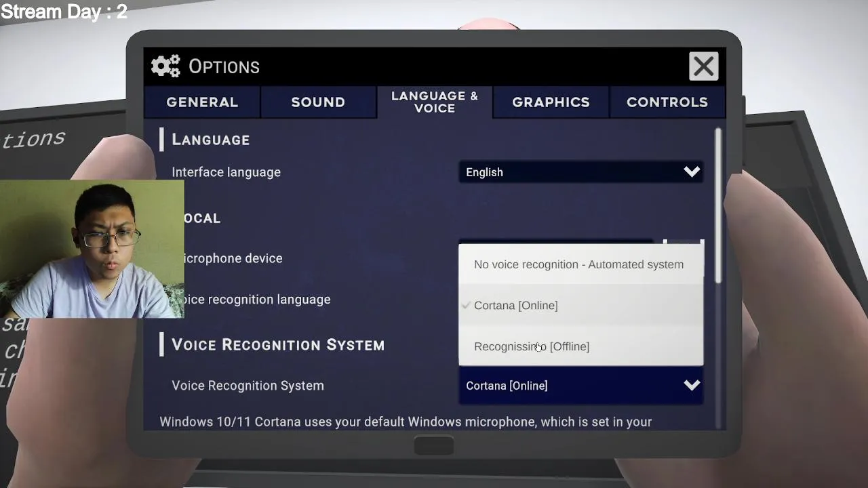Viewport: 868px width, 488px height.
Task: Click the Language section heading
Action: (210, 140)
